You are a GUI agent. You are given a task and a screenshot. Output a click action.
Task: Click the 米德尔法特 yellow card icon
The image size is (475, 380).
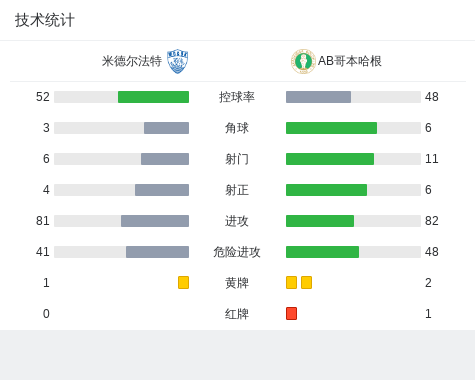point(183,282)
